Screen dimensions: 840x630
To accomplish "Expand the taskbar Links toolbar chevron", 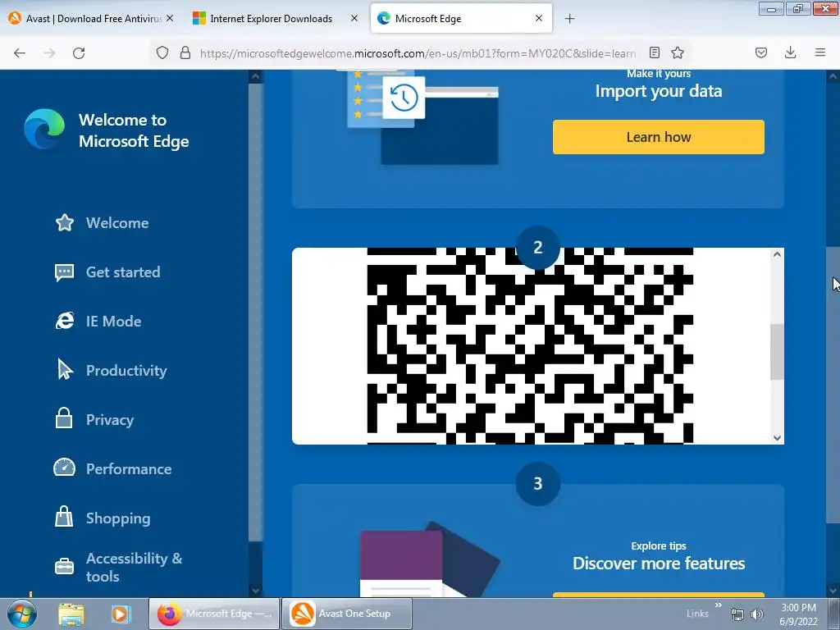I will 719,605.
